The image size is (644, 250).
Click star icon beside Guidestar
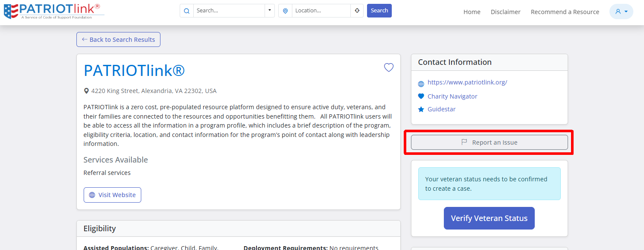[x=421, y=109]
